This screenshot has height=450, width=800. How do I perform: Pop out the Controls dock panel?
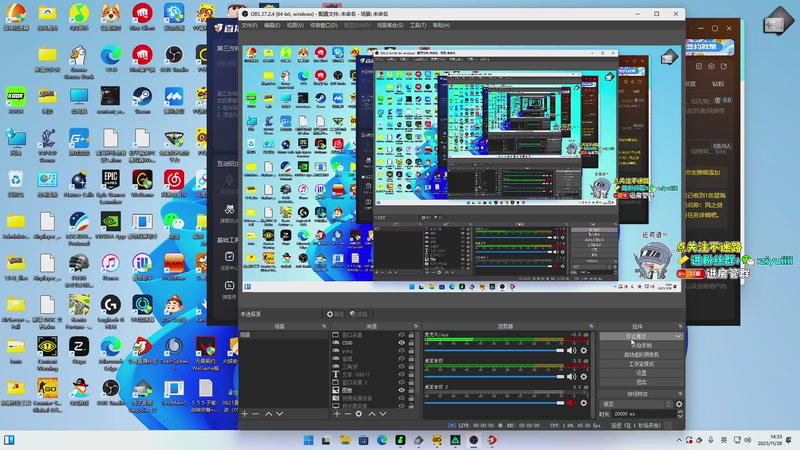[x=680, y=326]
